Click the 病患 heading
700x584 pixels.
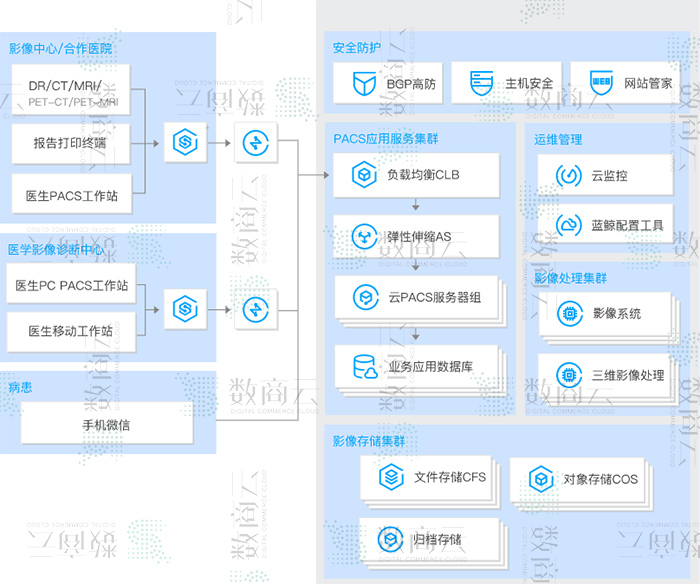point(21,387)
